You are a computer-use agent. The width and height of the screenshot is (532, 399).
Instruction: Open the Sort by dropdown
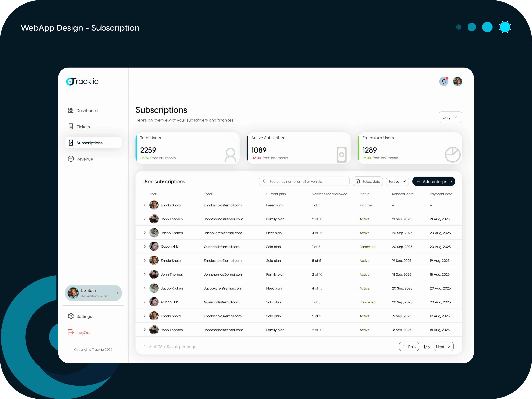[x=397, y=181]
